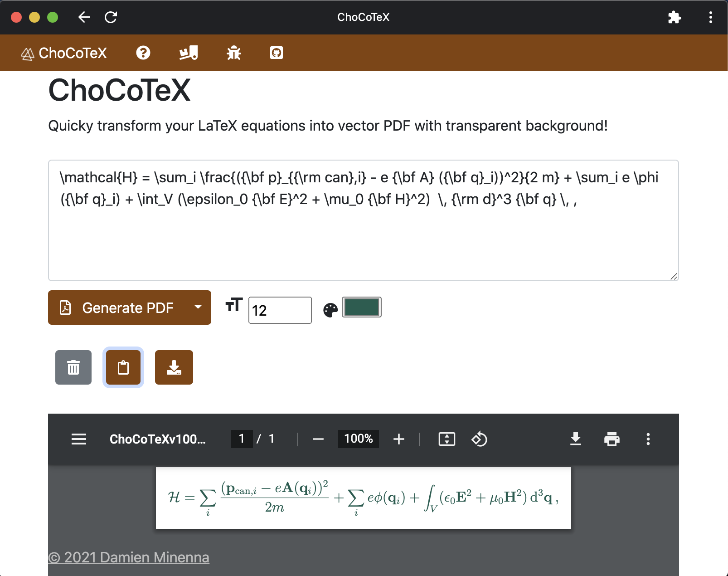This screenshot has height=576, width=728.
Task: Click the PDF page number field
Action: pyautogui.click(x=242, y=439)
